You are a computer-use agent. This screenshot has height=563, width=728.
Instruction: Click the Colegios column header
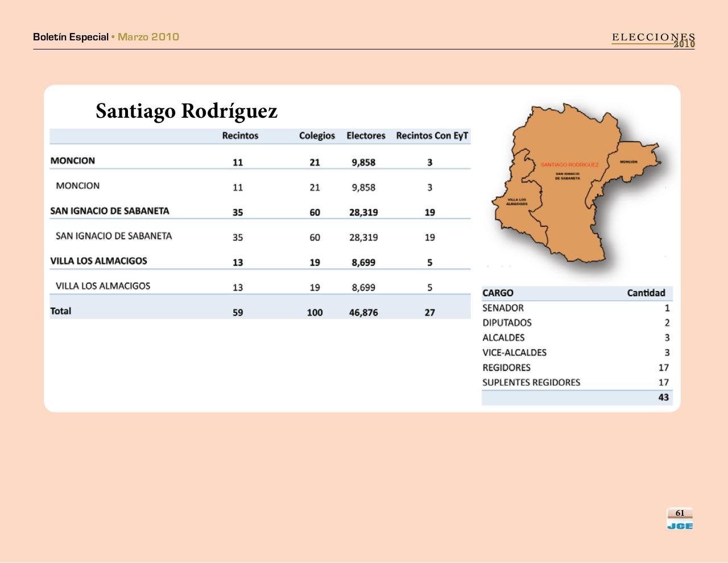[x=317, y=136]
